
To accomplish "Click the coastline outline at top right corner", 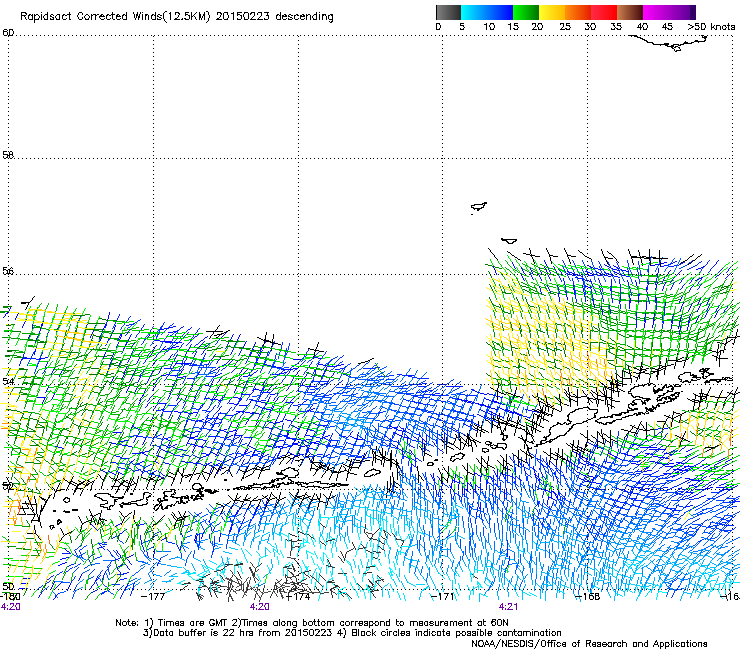I will [x=670, y=43].
